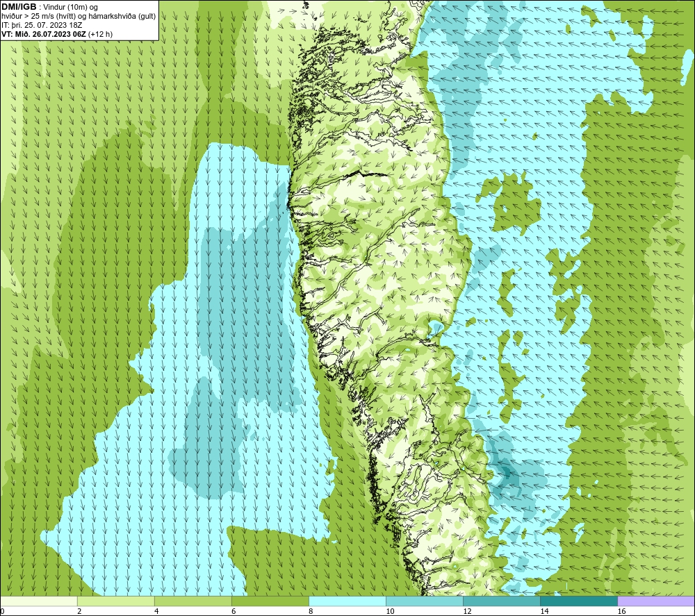Click the 8–10 m/s light cyan swatch
The image size is (695, 616).
pos(347,601)
